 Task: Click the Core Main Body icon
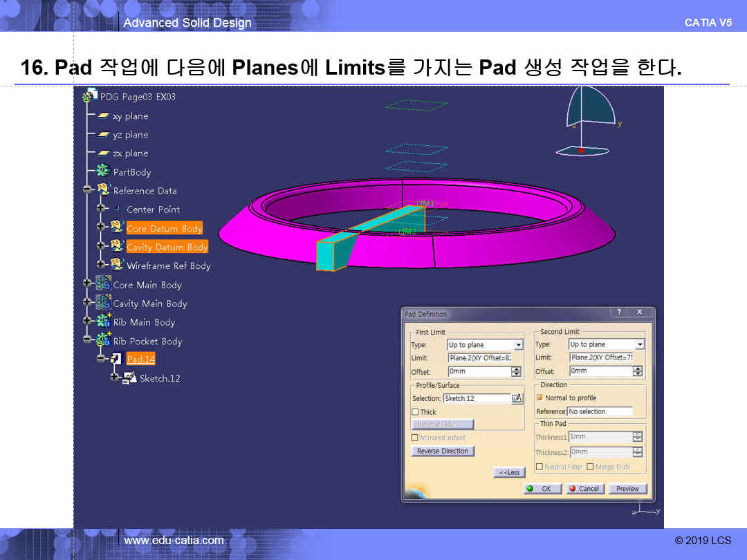[x=103, y=284]
